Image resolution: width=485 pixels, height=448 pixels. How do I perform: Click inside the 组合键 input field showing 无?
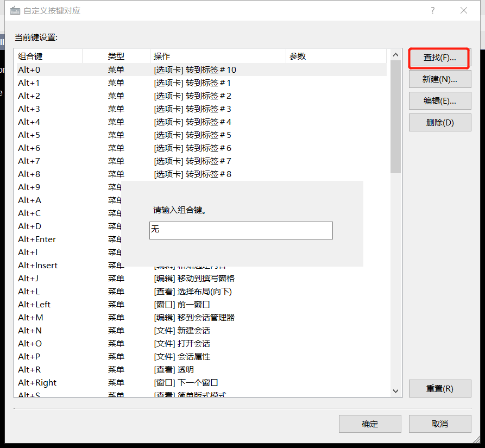coord(241,230)
